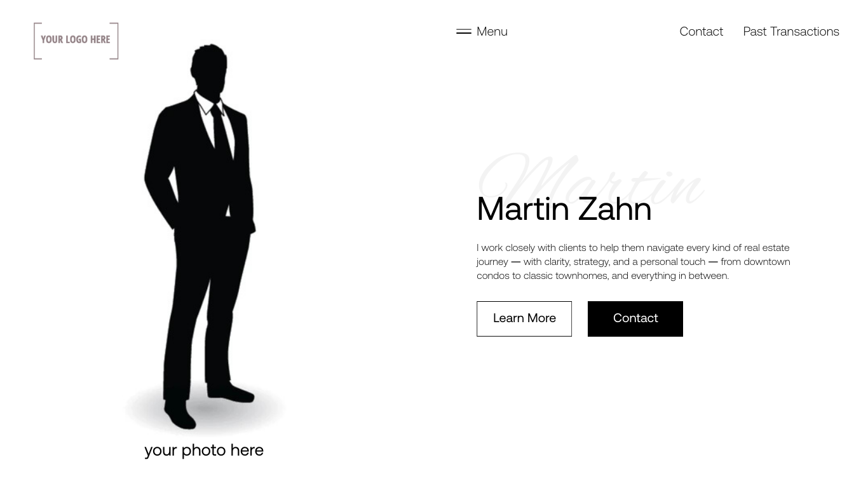The image size is (868, 488).
Task: Click the left bracket of logo placeholder
Action: coord(37,41)
